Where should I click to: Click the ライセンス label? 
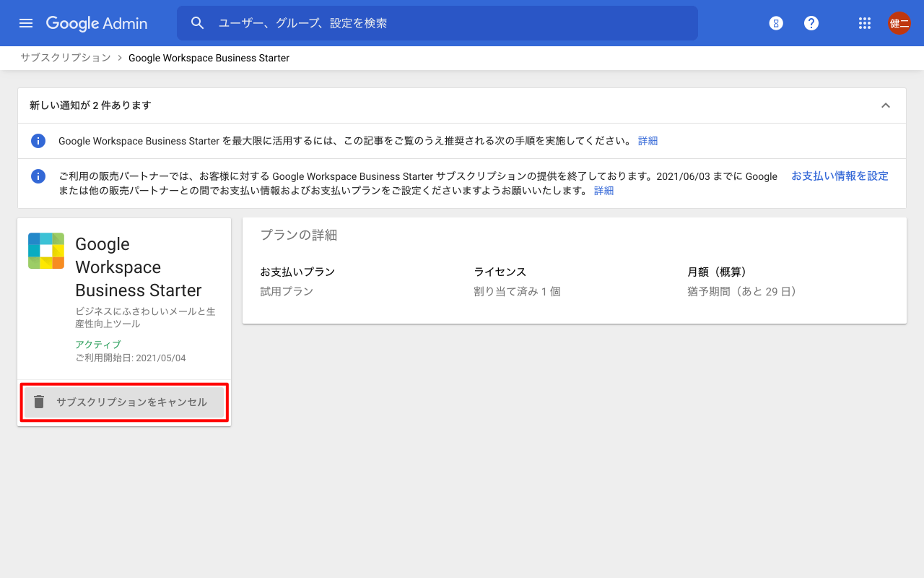500,272
